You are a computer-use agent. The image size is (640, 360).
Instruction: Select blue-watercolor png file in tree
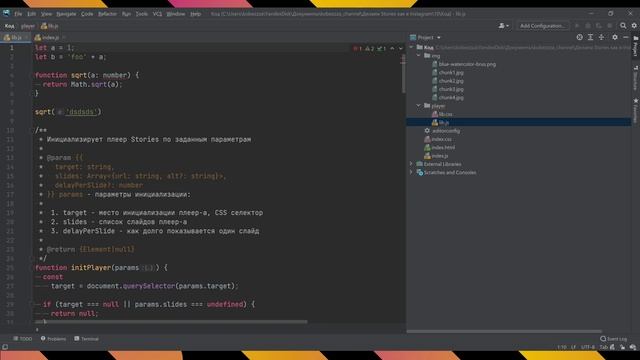(x=464, y=64)
